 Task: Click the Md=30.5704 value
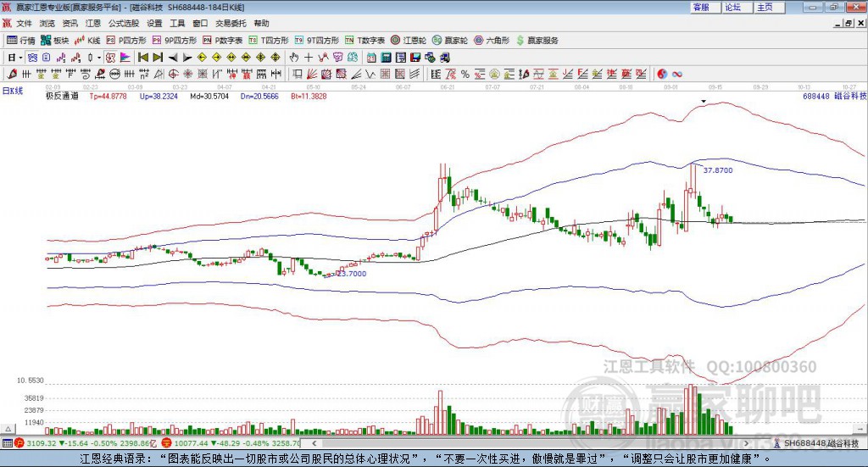click(x=209, y=97)
